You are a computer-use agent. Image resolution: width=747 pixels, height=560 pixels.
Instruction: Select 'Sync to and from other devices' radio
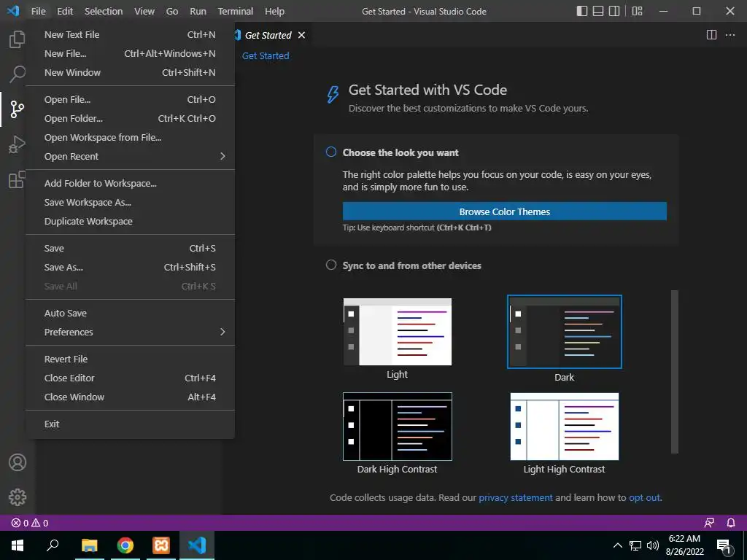coord(331,265)
